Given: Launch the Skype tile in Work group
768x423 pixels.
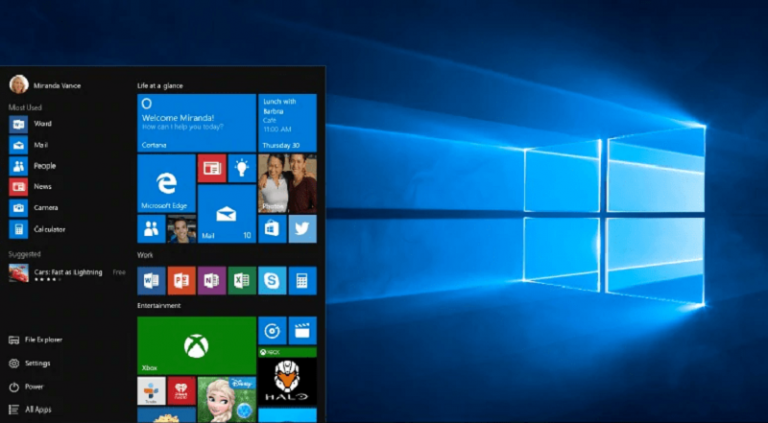Looking at the screenshot, I should click(x=271, y=280).
